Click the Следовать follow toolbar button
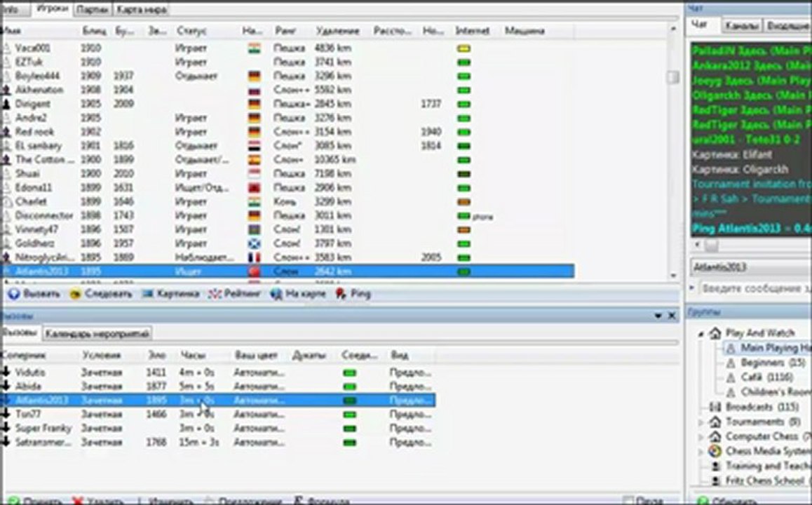 (x=100, y=294)
